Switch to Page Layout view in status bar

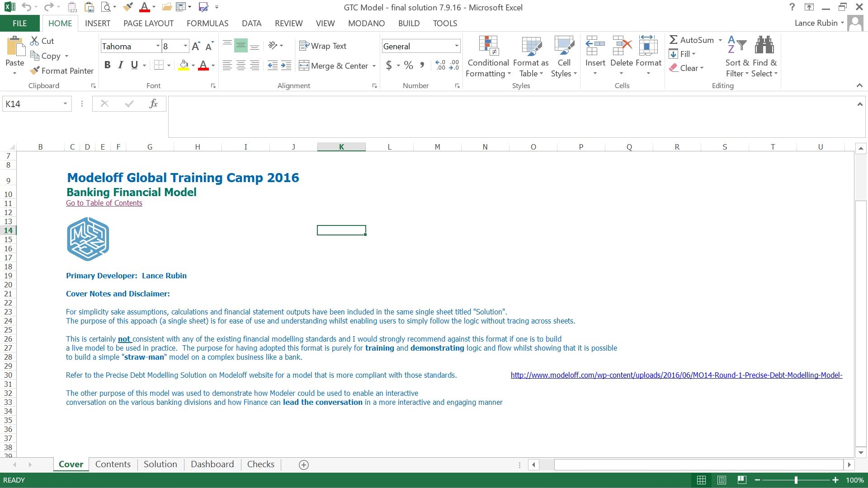pos(722,480)
